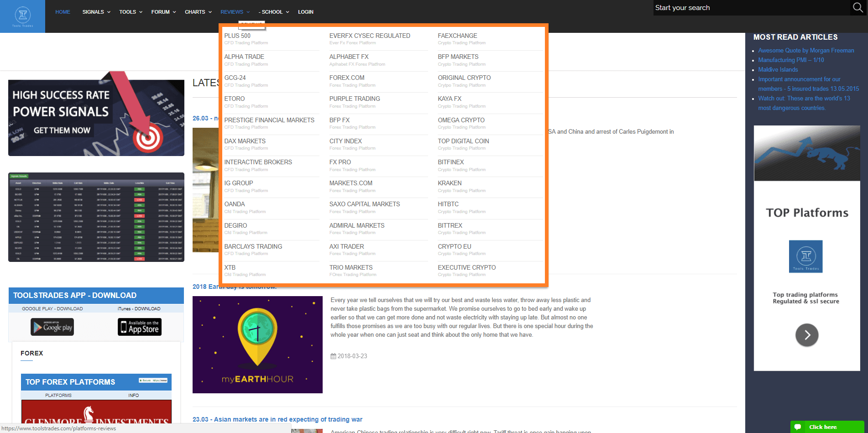This screenshot has width=868, height=433.
Task: Open the LOGIN page
Action: click(306, 12)
